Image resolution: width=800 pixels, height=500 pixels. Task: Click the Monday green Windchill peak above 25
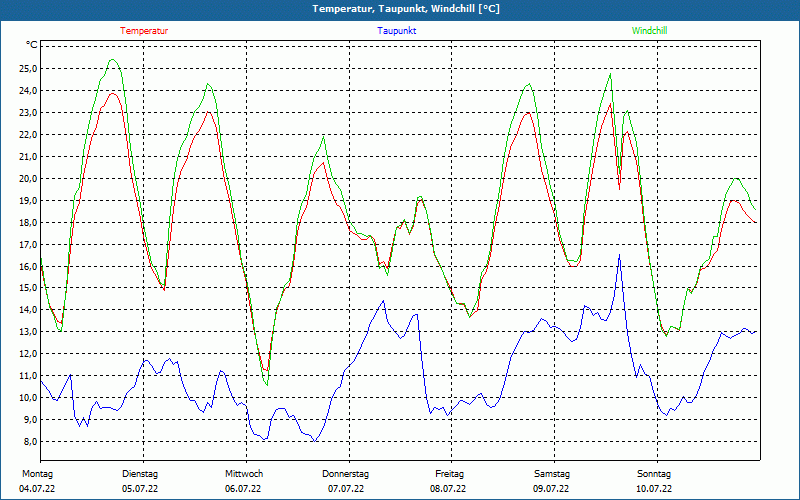click(113, 60)
